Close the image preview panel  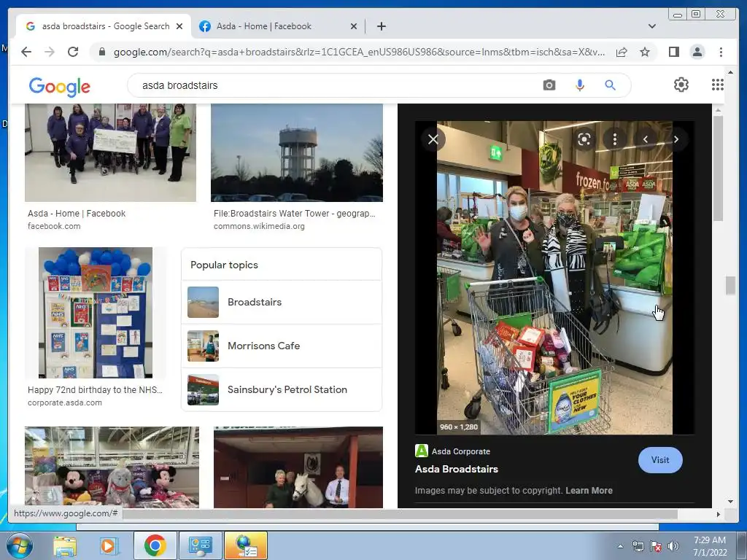click(x=433, y=139)
